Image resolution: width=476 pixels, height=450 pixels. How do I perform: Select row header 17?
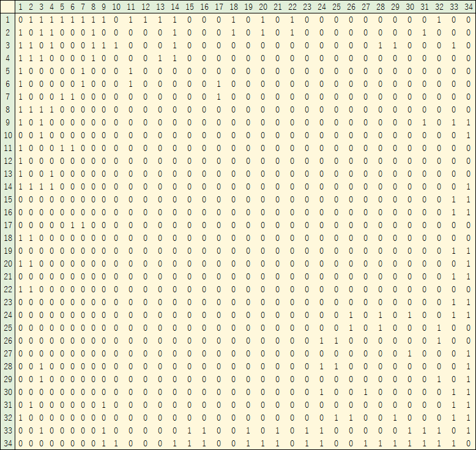(7, 225)
